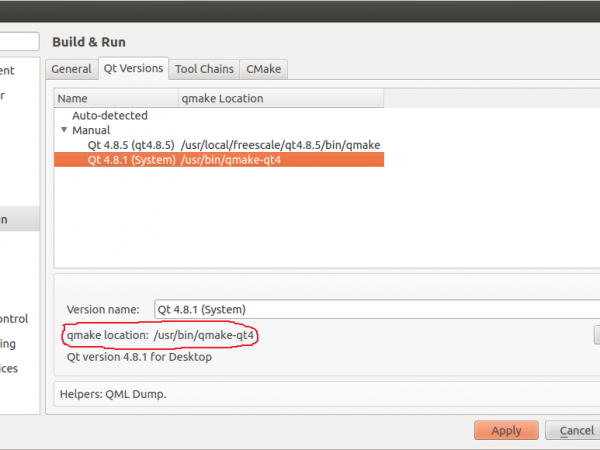
Task: Open the sidebar category ending in 'ices'
Action: pyautogui.click(x=10, y=368)
